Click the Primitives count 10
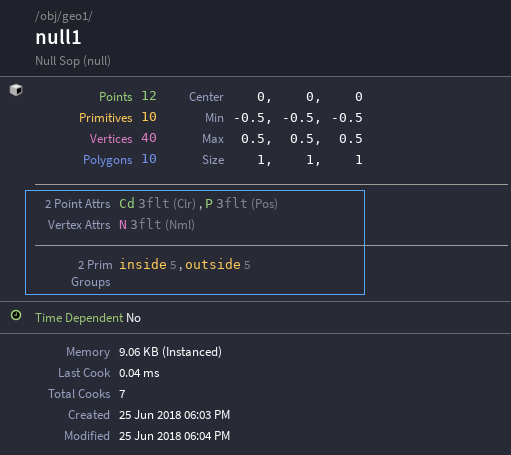Viewport: 511px width, 455px height. coord(149,117)
